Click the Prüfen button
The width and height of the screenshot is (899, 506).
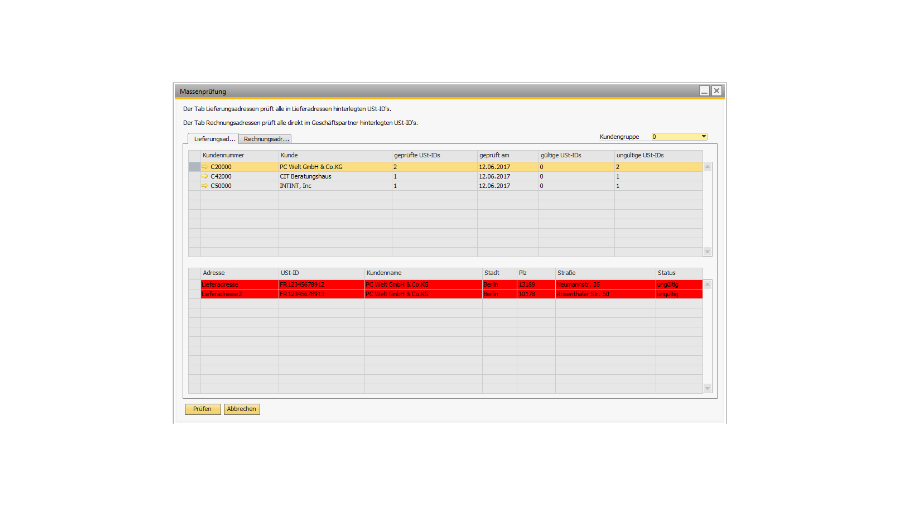coord(202,409)
